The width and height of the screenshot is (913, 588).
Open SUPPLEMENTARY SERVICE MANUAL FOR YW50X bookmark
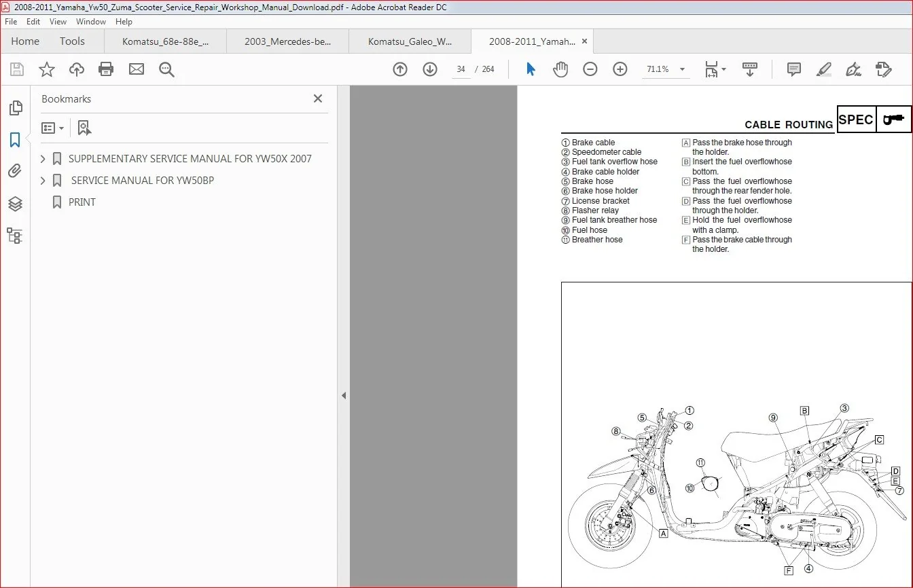190,159
